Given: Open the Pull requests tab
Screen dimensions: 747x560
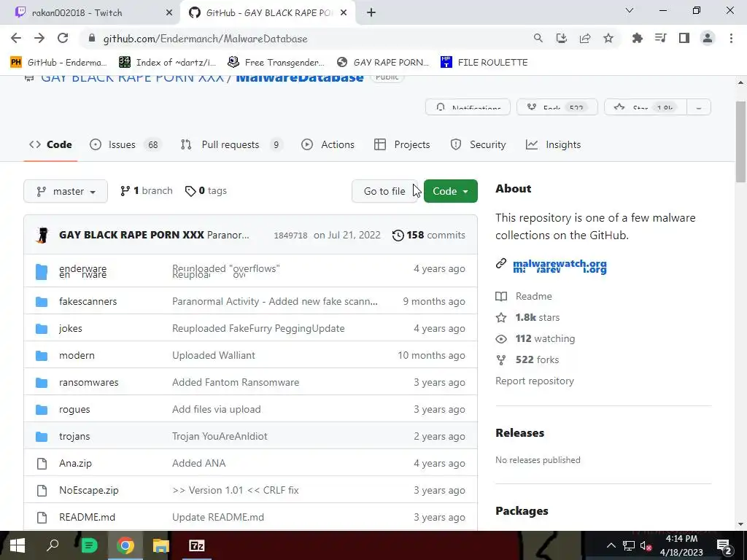Looking at the screenshot, I should 231,145.
